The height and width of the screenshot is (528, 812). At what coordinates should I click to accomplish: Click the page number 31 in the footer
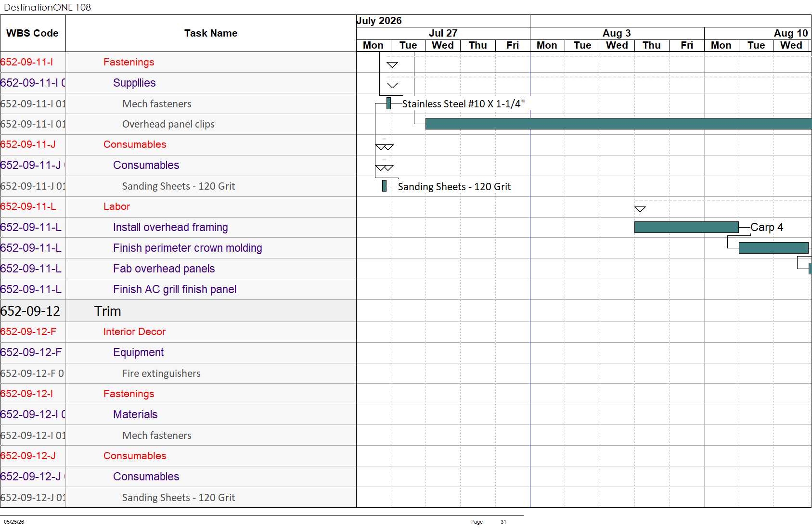tap(503, 522)
